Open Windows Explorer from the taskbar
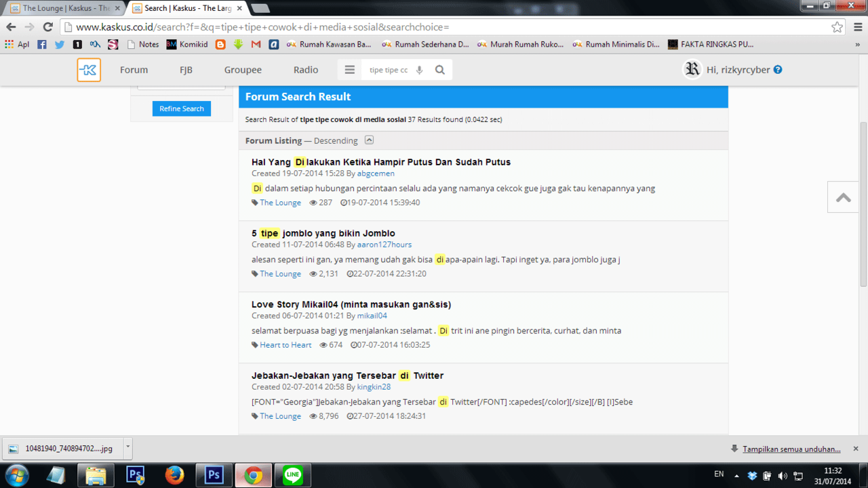 click(x=96, y=475)
